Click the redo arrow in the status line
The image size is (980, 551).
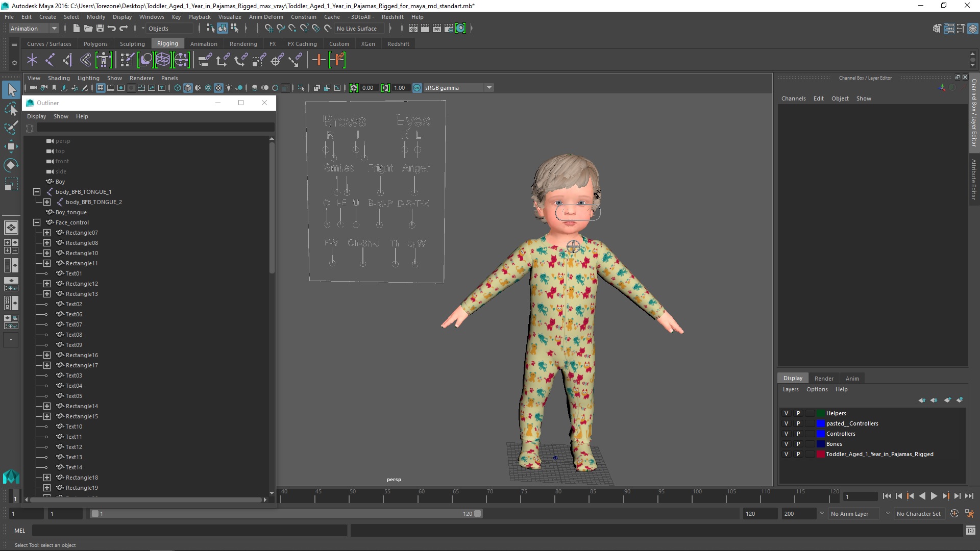(124, 29)
